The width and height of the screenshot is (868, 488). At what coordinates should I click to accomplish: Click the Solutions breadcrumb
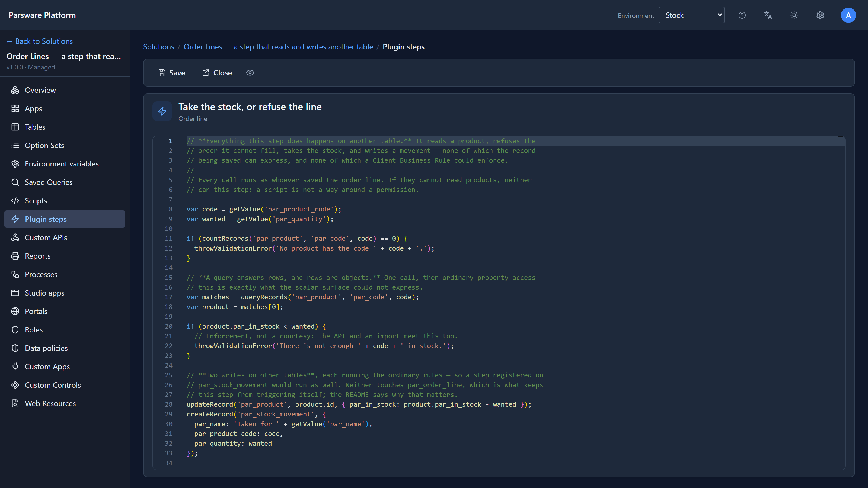159,46
